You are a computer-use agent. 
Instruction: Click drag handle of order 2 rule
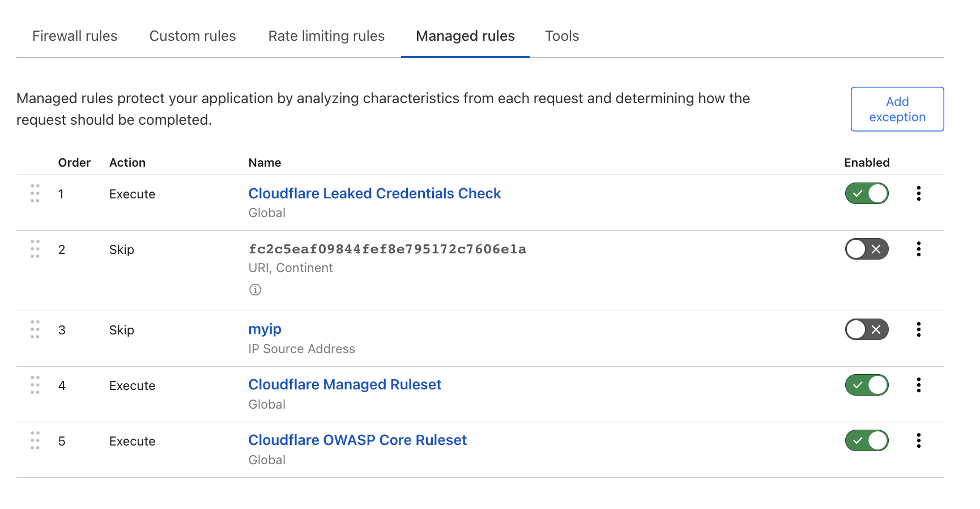pos(35,249)
